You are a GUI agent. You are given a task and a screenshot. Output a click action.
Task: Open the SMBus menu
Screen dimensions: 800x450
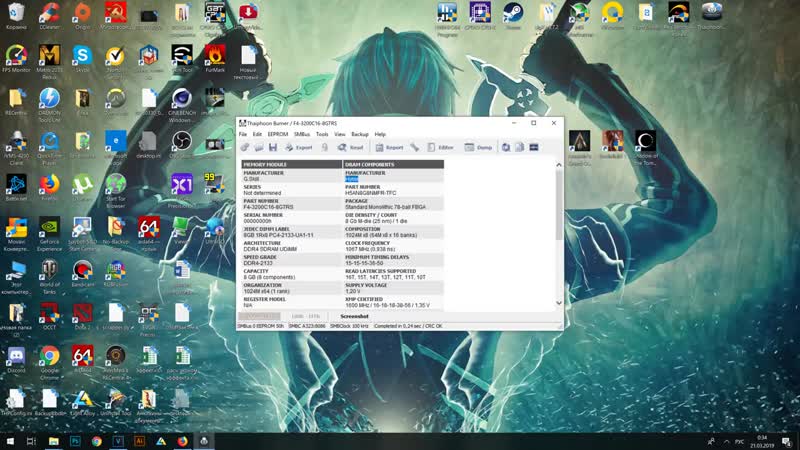[302, 134]
